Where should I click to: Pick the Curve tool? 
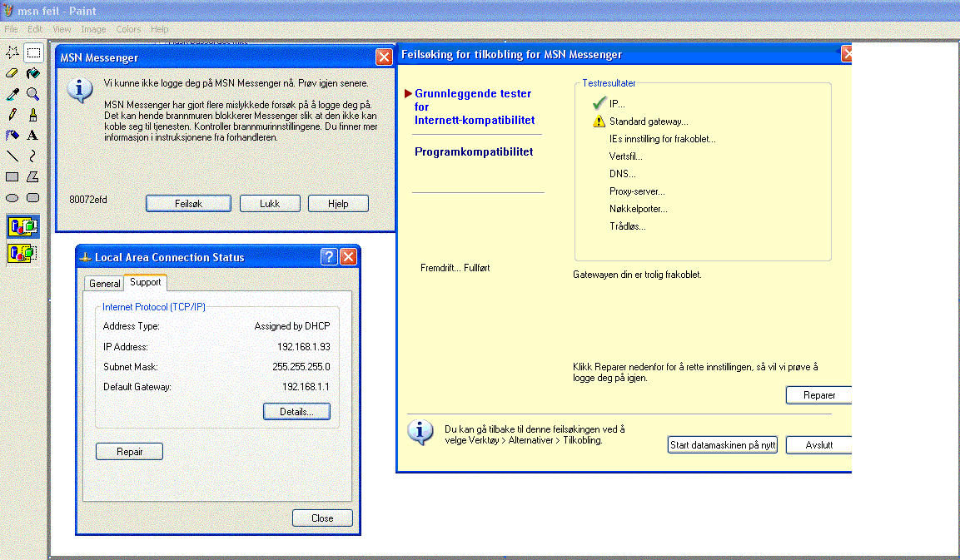[33, 156]
